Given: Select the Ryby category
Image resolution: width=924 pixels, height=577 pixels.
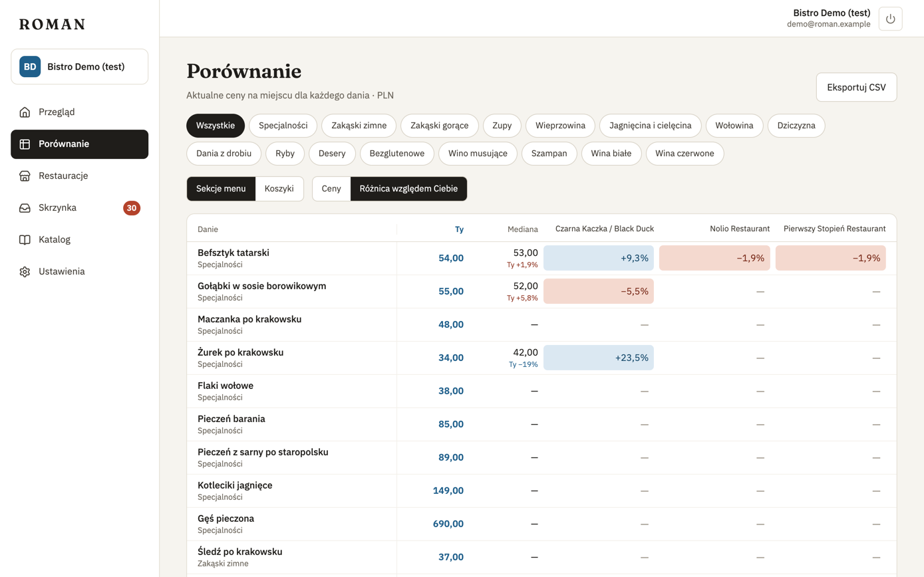Looking at the screenshot, I should [285, 153].
